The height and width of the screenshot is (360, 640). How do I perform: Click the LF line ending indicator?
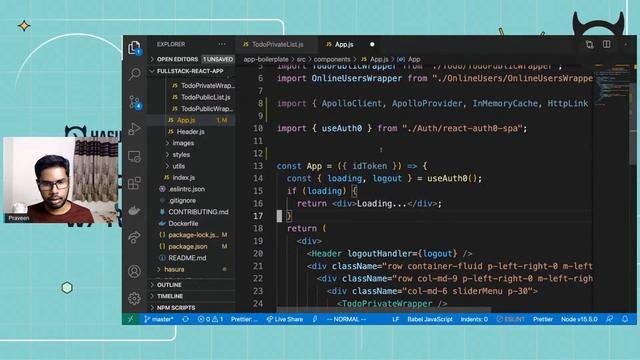tap(395, 319)
